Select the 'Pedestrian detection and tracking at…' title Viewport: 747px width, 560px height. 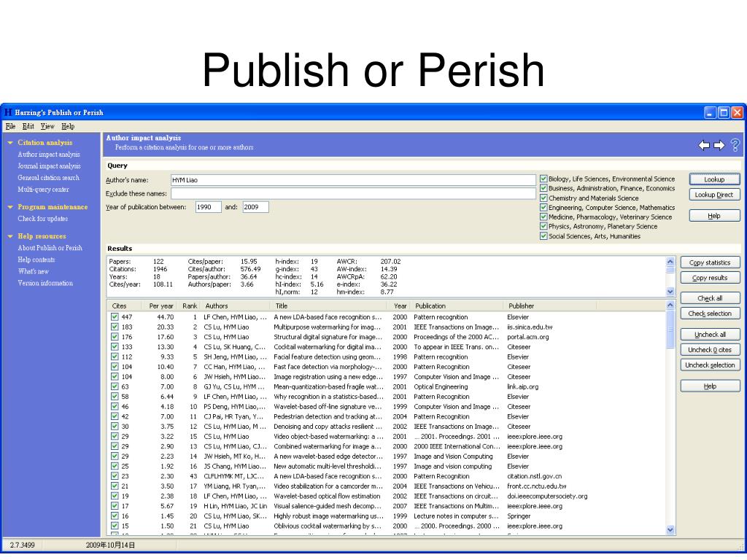(x=328, y=416)
